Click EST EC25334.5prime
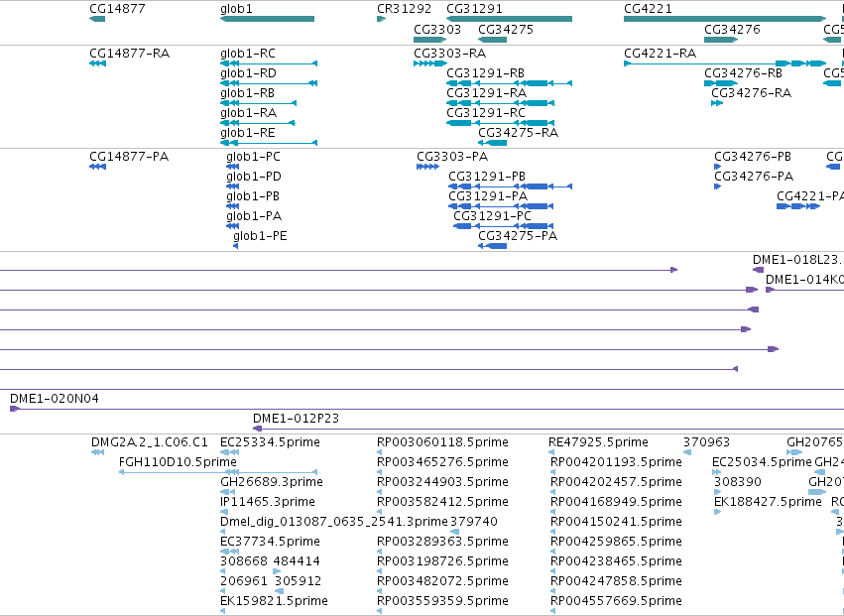 pyautogui.click(x=230, y=452)
